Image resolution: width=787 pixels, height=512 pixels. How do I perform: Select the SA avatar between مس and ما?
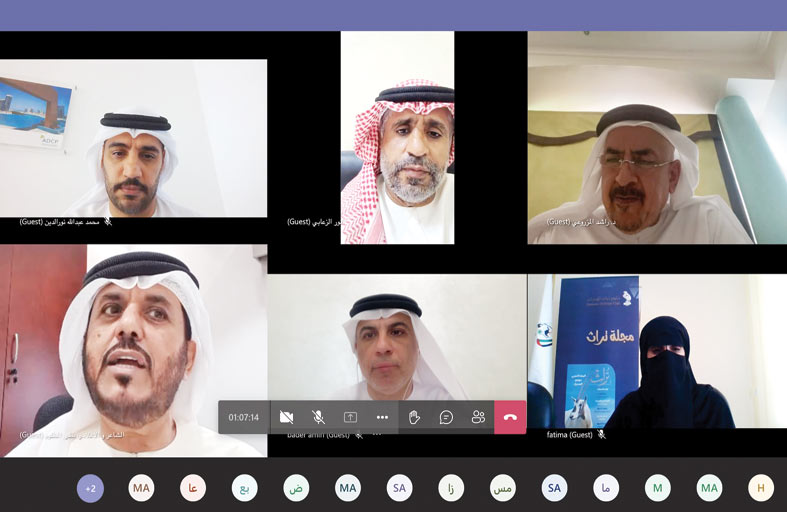tap(554, 488)
